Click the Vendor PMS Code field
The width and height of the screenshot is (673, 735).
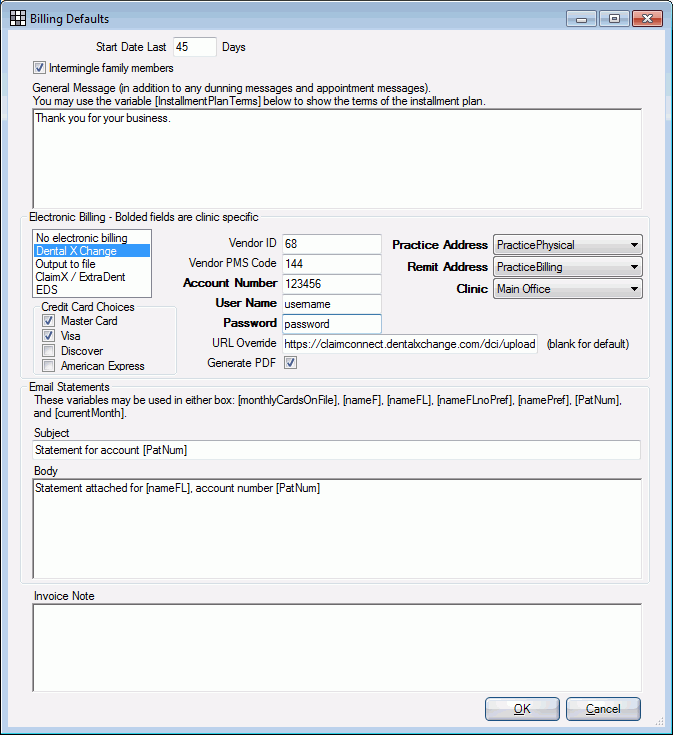[x=332, y=263]
